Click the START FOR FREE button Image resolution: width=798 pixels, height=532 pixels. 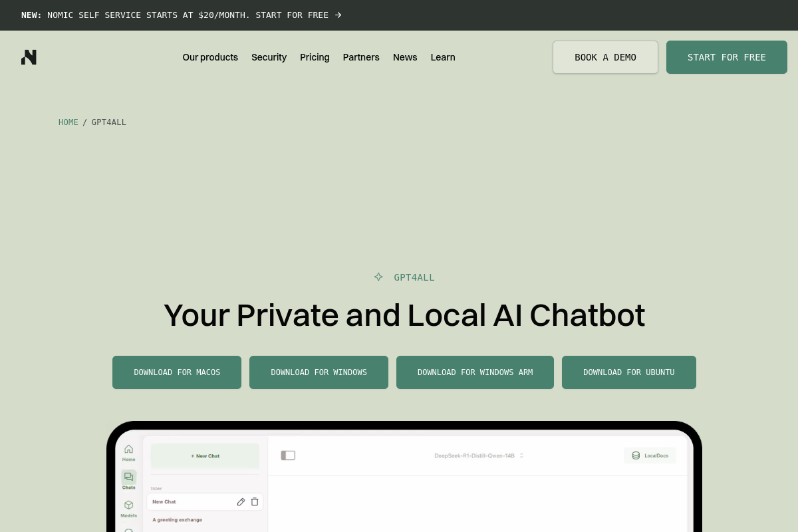(727, 57)
